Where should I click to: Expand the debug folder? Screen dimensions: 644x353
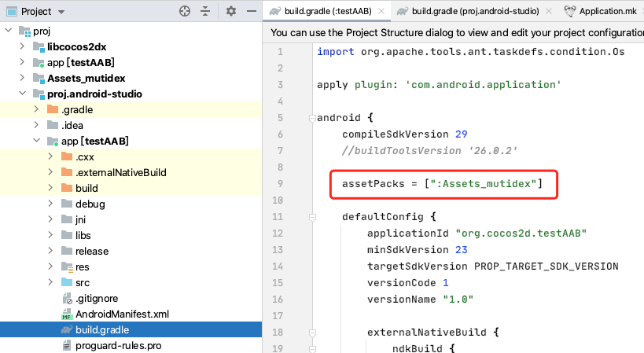50,204
